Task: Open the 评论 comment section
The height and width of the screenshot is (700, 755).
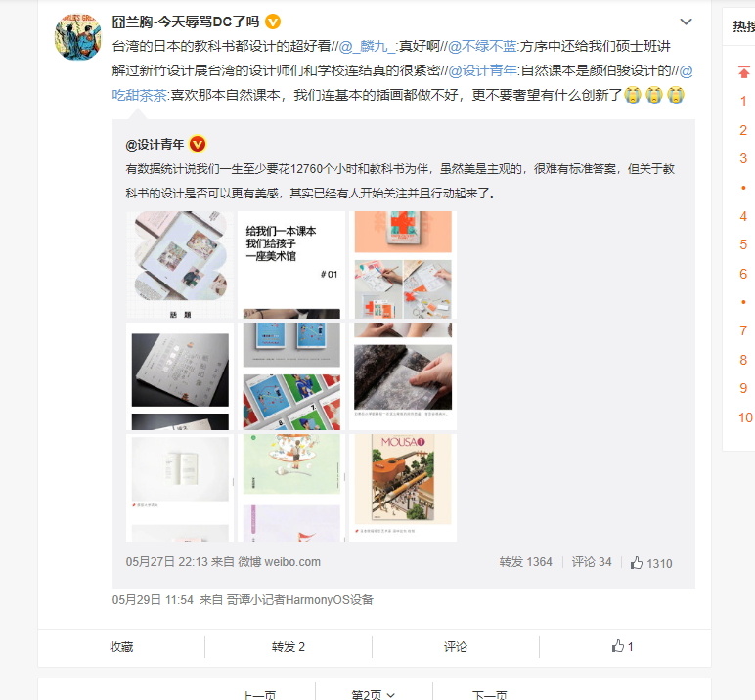Action: tap(456, 646)
